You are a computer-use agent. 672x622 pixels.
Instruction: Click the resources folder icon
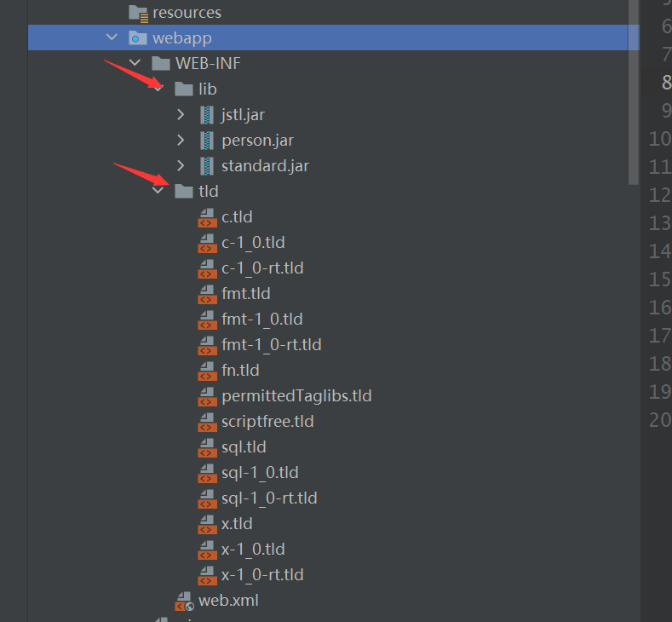point(138,13)
